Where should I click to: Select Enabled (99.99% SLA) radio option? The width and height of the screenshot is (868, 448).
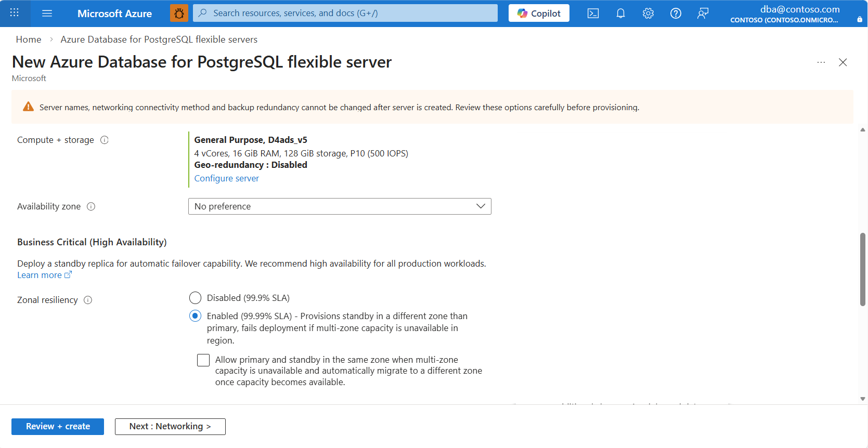coord(195,316)
